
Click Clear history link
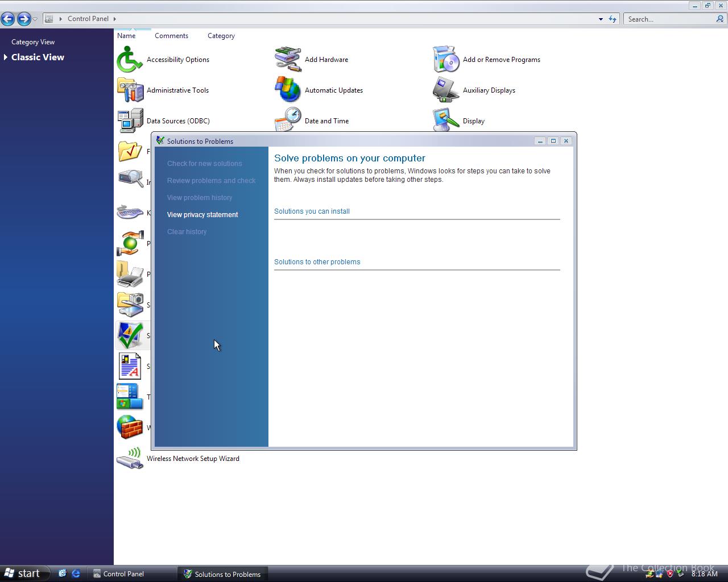(x=187, y=232)
